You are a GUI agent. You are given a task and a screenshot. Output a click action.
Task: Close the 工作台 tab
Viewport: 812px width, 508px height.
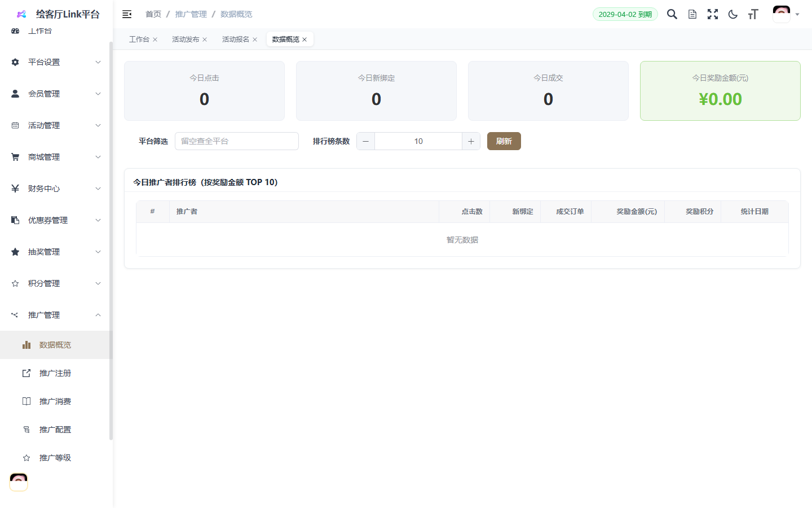click(x=155, y=40)
